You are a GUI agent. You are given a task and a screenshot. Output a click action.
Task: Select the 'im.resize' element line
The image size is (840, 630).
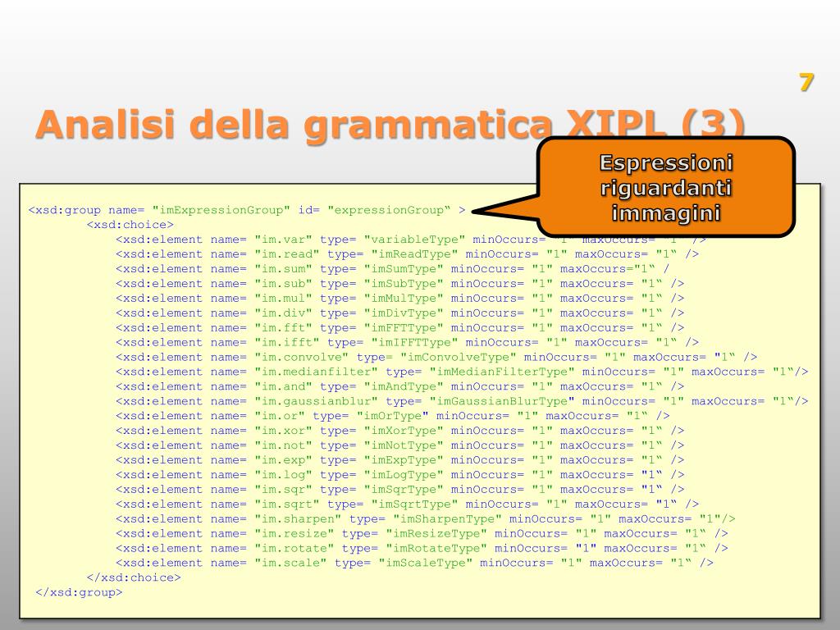point(422,533)
